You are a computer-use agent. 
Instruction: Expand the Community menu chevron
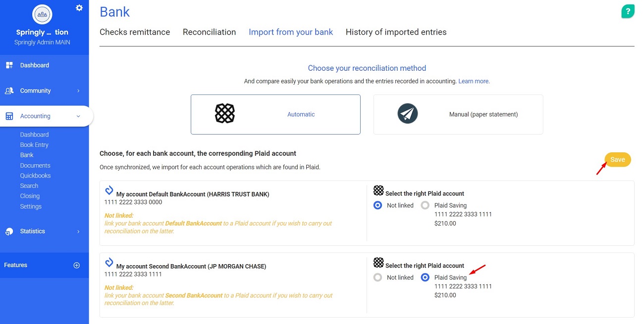[78, 91]
